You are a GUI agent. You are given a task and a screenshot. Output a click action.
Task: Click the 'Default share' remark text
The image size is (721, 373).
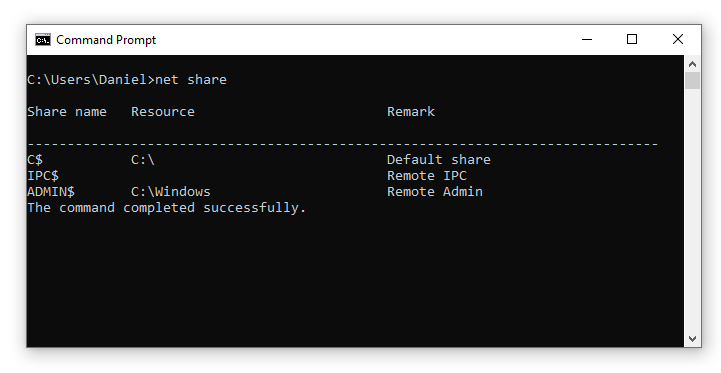click(x=439, y=160)
